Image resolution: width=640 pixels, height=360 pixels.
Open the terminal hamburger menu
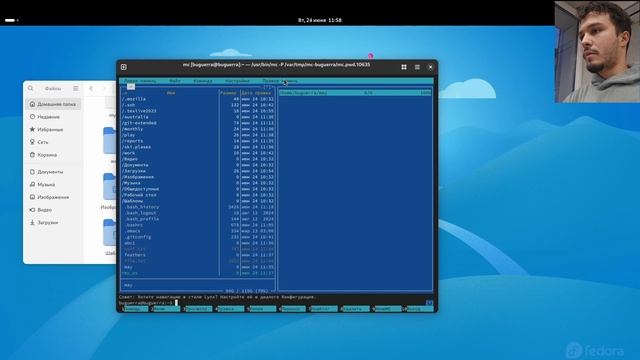pos(417,67)
